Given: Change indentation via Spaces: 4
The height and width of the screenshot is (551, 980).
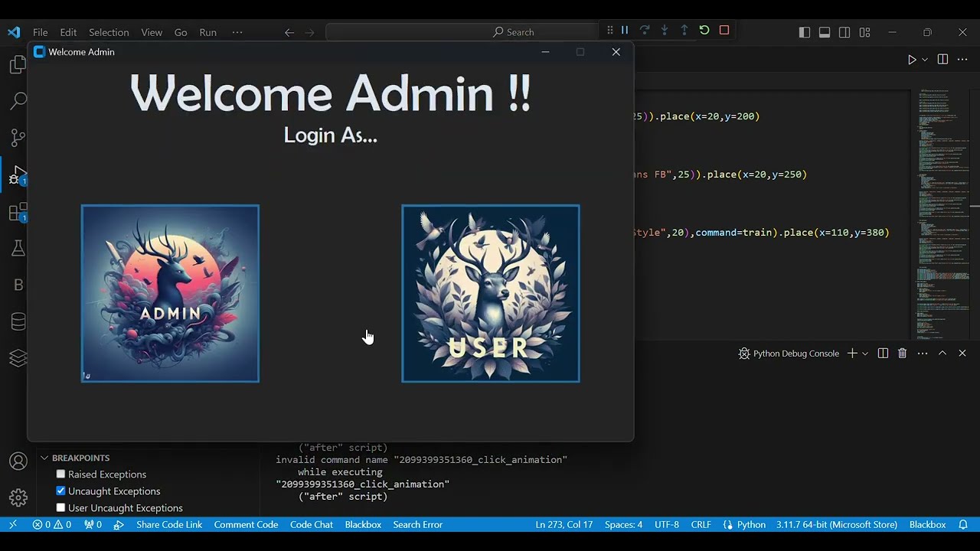Looking at the screenshot, I should (x=623, y=525).
